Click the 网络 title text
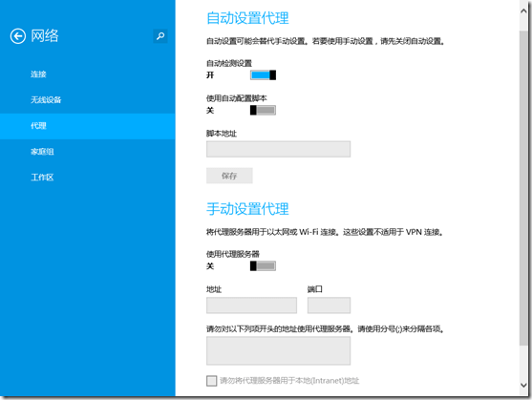This screenshot has height=400, width=532. (x=45, y=36)
